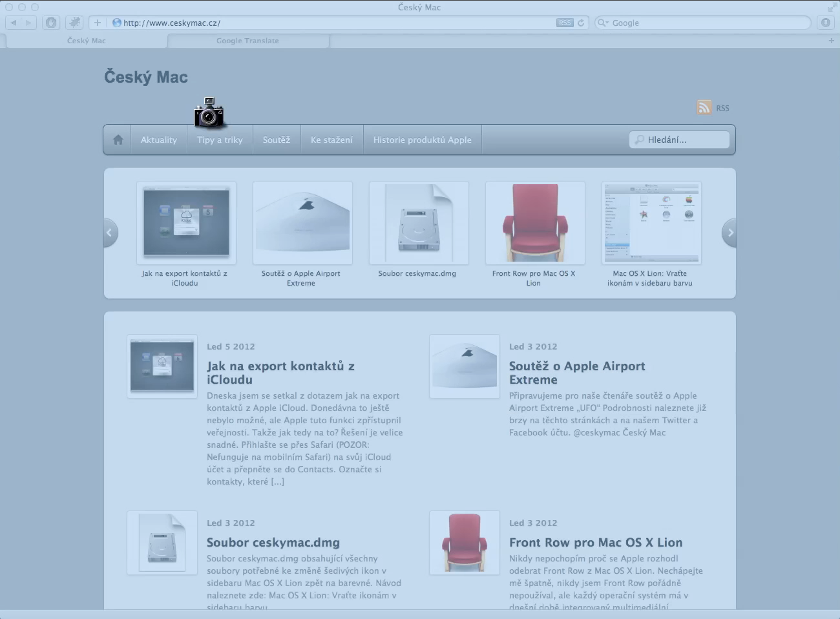The image size is (840, 619).
Task: Click the RSS badge in address bar
Action: 564,23
